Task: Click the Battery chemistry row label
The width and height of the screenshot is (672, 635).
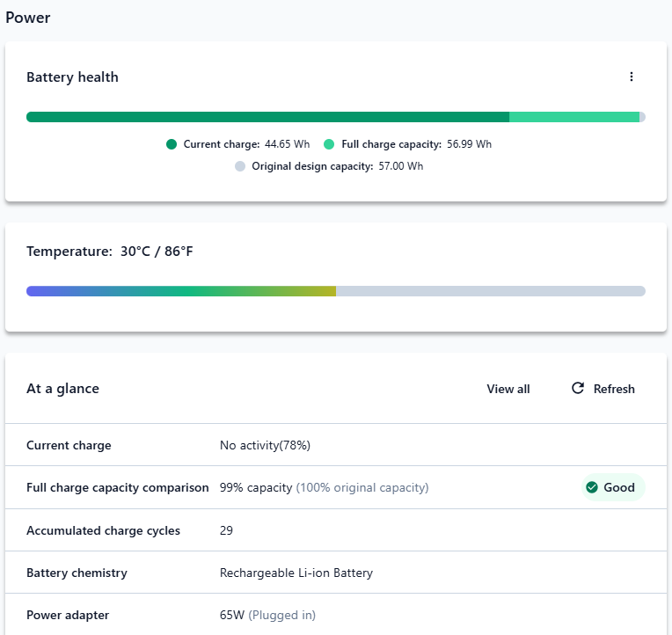Action: pyautogui.click(x=77, y=573)
